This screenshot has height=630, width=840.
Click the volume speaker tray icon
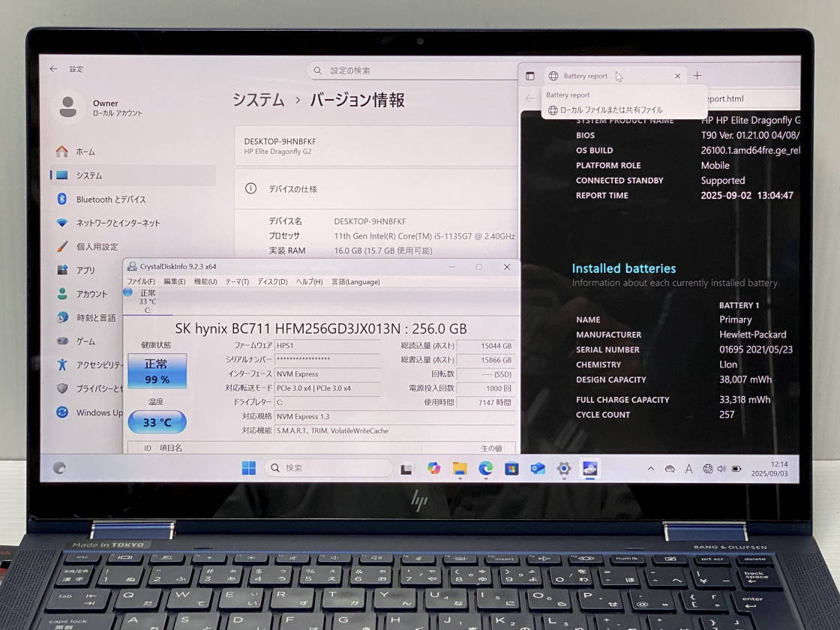pyautogui.click(x=721, y=469)
